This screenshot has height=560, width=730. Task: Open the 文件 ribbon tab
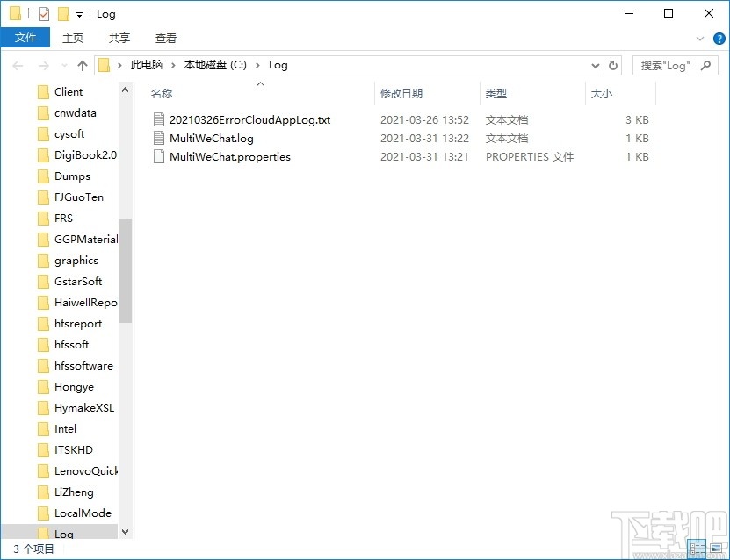tap(25, 38)
